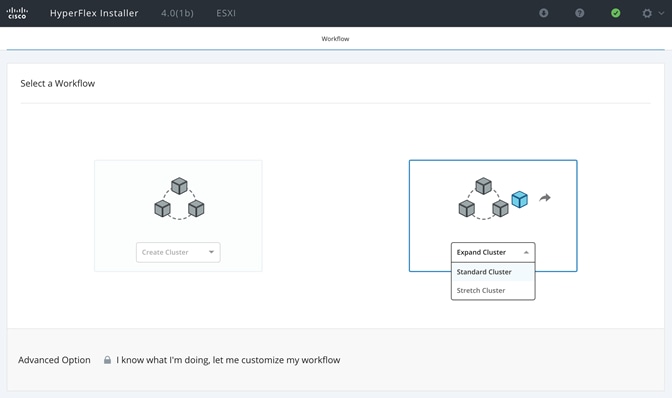The image size is (672, 398).
Task: Click the Advanced Option label
Action: [x=54, y=360]
